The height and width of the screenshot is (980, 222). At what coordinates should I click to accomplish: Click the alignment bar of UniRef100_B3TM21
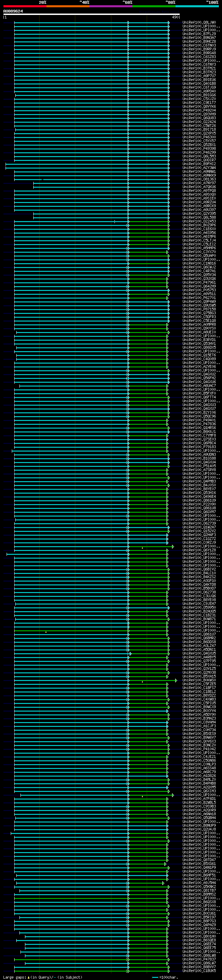[x=92, y=68]
